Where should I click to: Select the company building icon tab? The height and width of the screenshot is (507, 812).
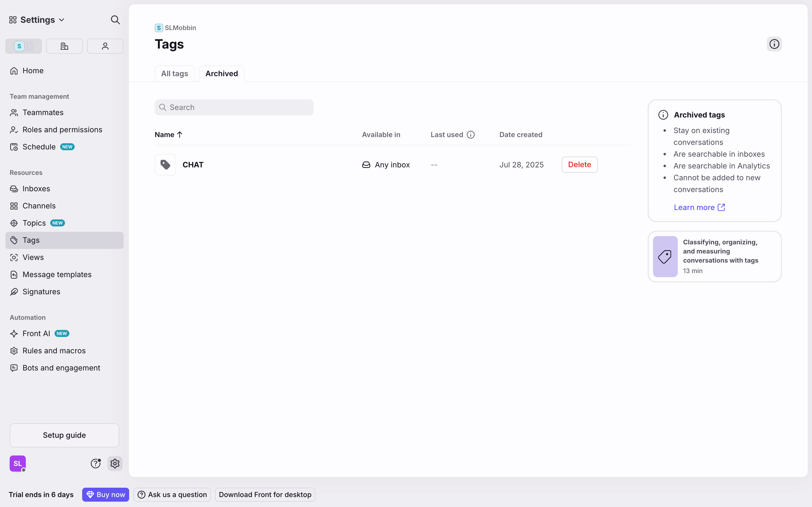click(64, 46)
